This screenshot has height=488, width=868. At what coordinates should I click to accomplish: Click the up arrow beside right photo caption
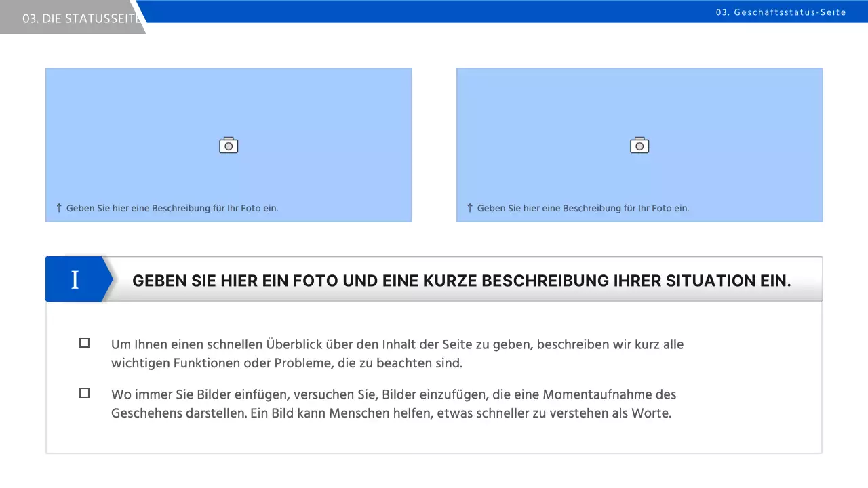click(x=469, y=208)
